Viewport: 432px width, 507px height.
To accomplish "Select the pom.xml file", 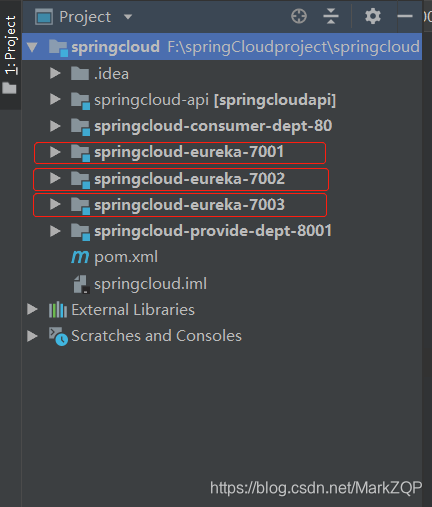I will (x=126, y=257).
